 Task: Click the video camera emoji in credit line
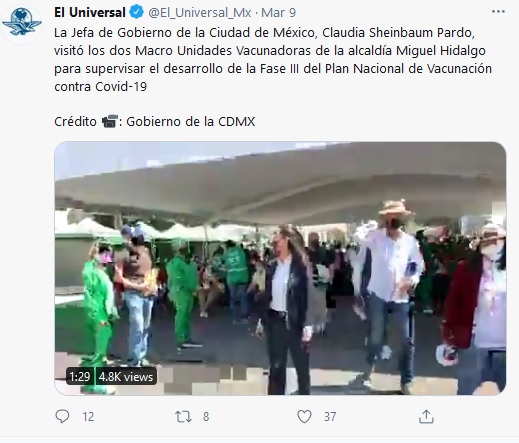click(x=110, y=121)
